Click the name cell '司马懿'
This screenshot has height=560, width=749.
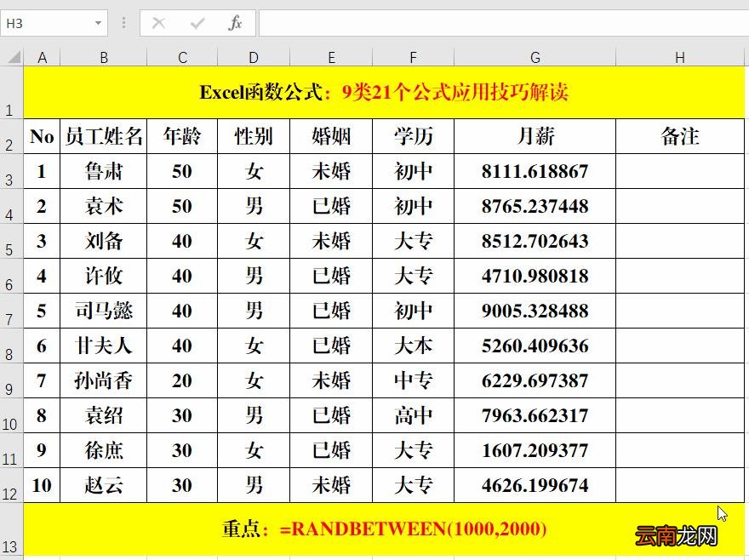[104, 311]
